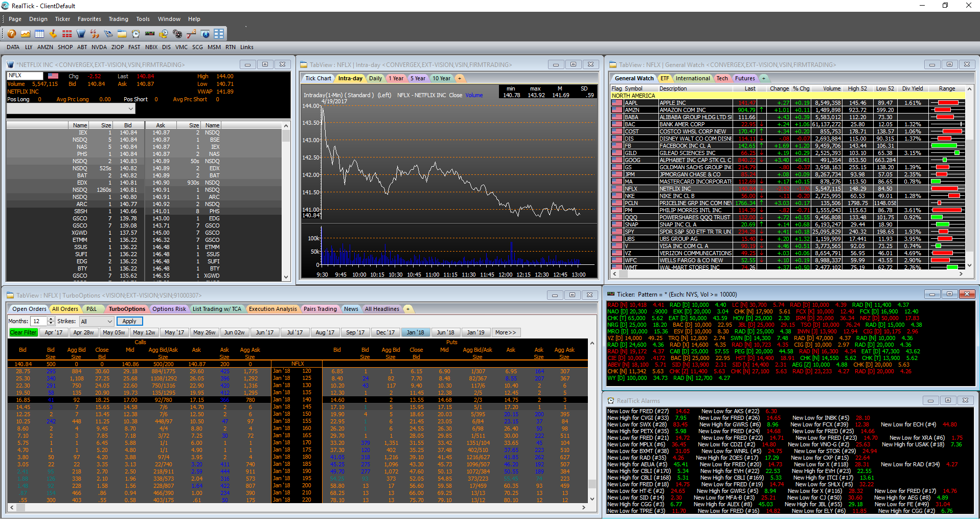Click the level 2 quotes scrollbar down arrow
The width and height of the screenshot is (980, 519).
pyautogui.click(x=286, y=277)
